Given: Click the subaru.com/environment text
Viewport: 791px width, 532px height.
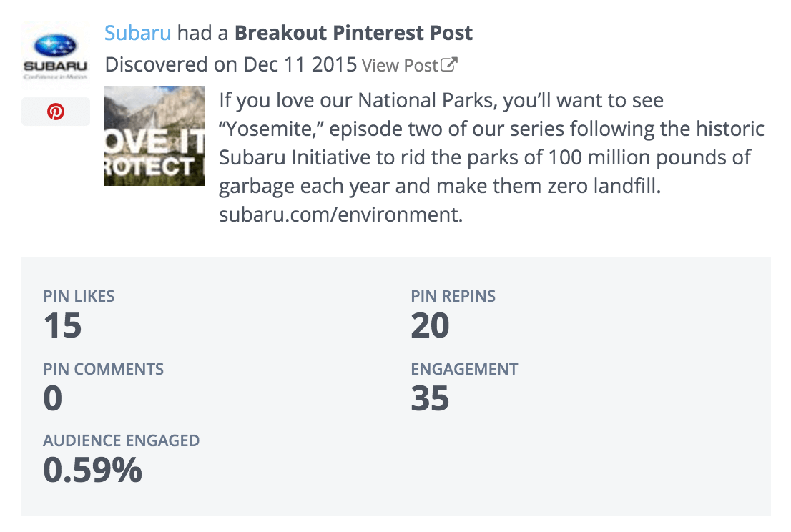Looking at the screenshot, I should click(x=340, y=215).
